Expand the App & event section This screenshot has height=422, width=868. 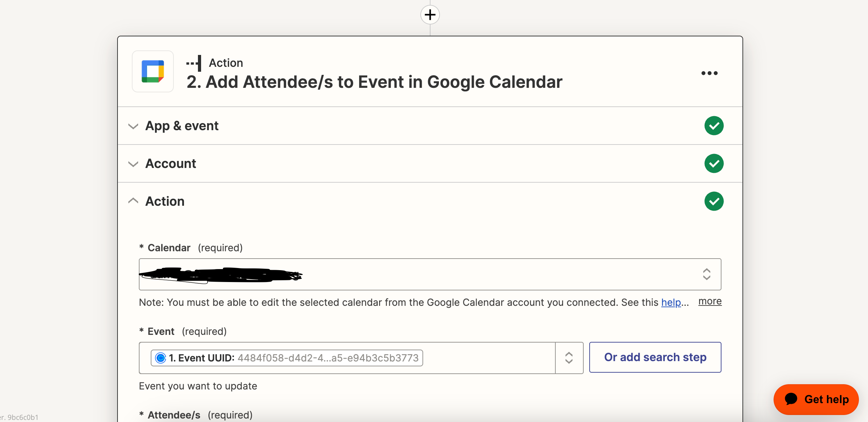(133, 126)
